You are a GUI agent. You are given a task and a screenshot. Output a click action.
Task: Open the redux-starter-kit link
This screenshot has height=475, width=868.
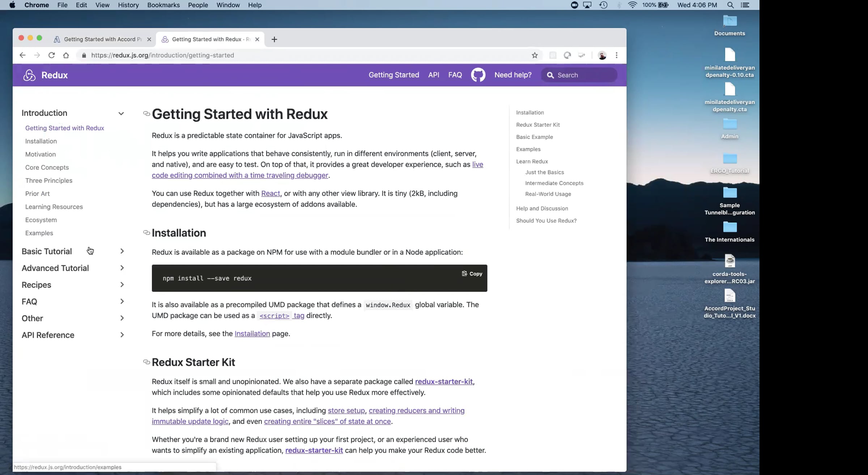point(443,381)
